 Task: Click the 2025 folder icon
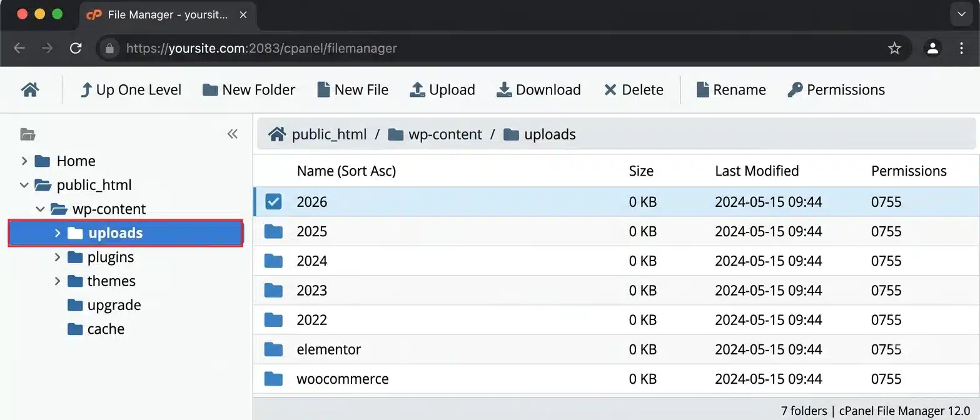(x=273, y=231)
